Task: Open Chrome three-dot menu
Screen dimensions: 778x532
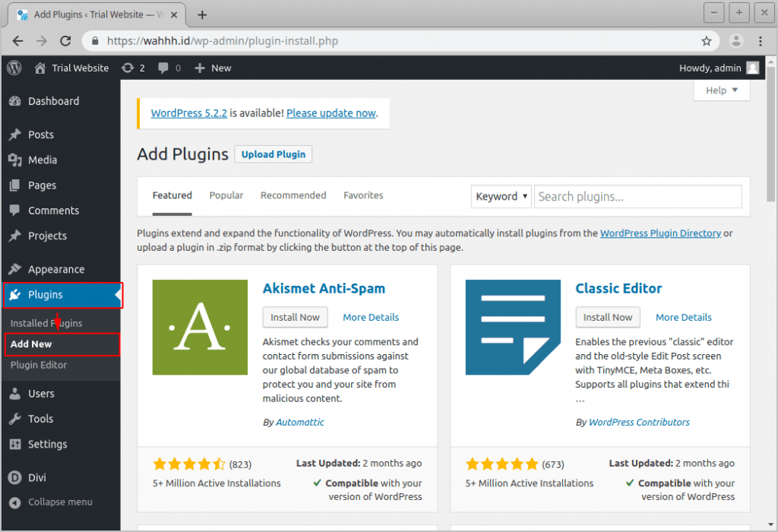Action: point(760,41)
